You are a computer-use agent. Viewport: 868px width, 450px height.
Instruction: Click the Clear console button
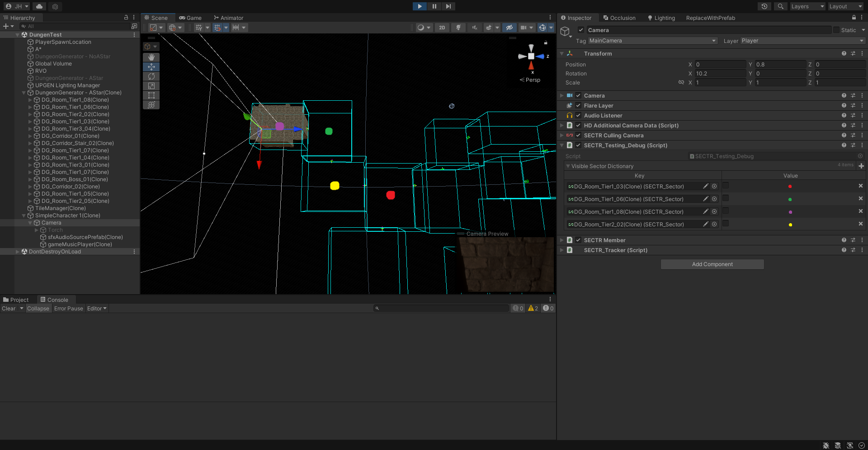click(x=9, y=309)
